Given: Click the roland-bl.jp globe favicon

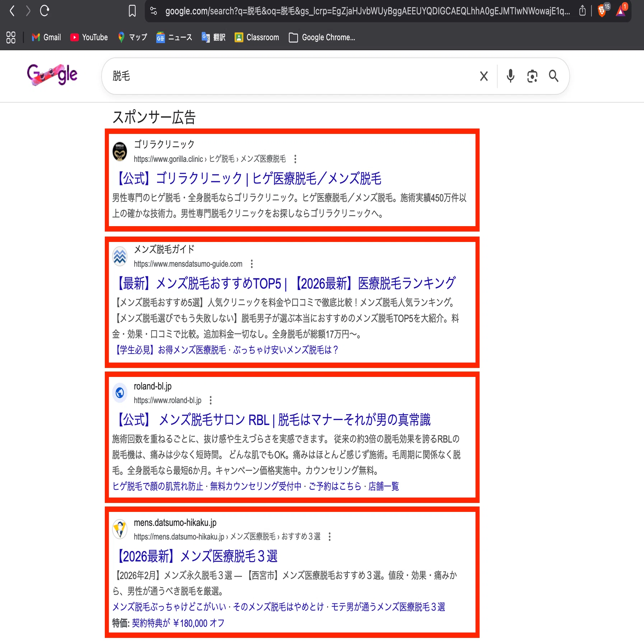Looking at the screenshot, I should 120,393.
